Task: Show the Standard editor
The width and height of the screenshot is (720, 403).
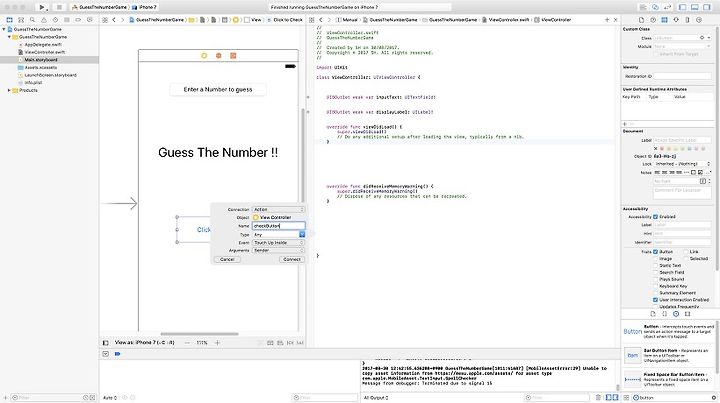Action: 643,7
